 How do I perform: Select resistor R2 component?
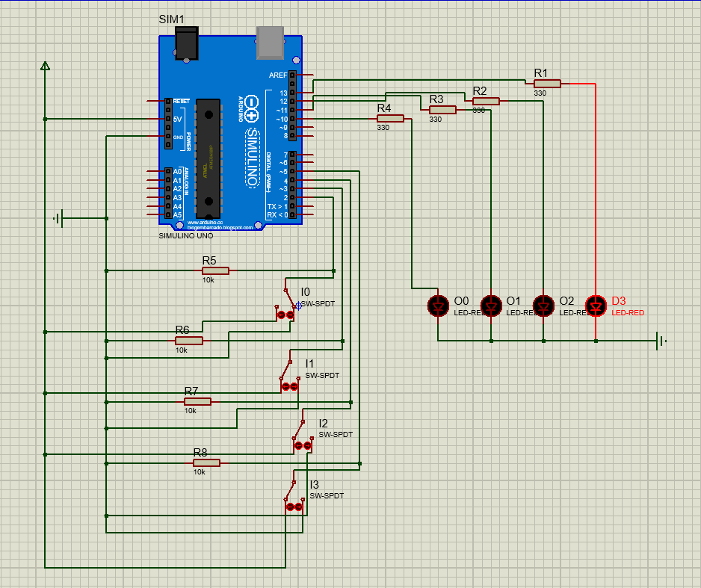click(486, 102)
